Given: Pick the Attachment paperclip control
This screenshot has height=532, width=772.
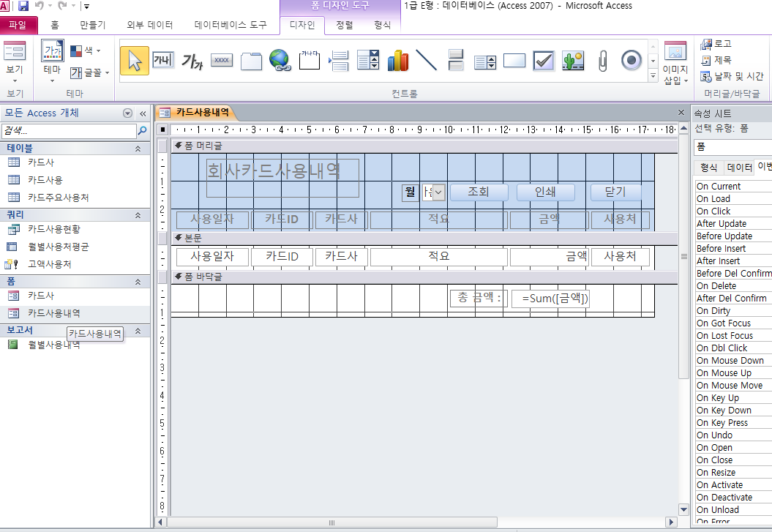Looking at the screenshot, I should [x=602, y=61].
